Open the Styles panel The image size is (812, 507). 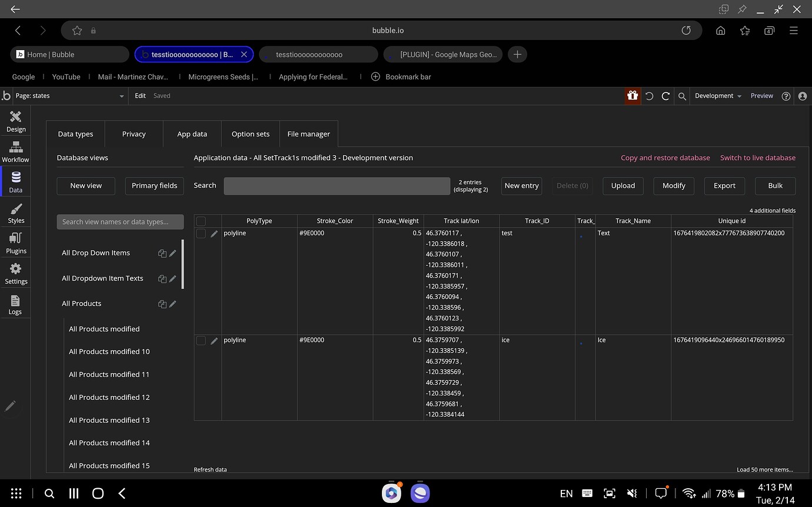pos(15,212)
